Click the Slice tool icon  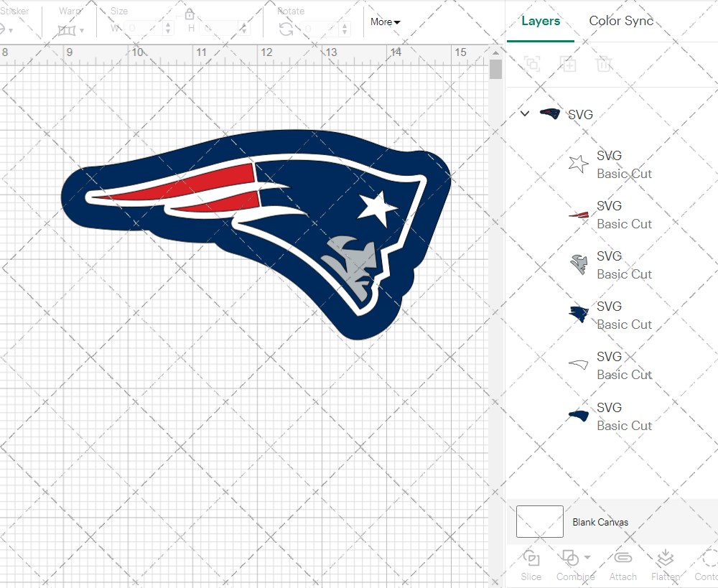[x=531, y=559]
